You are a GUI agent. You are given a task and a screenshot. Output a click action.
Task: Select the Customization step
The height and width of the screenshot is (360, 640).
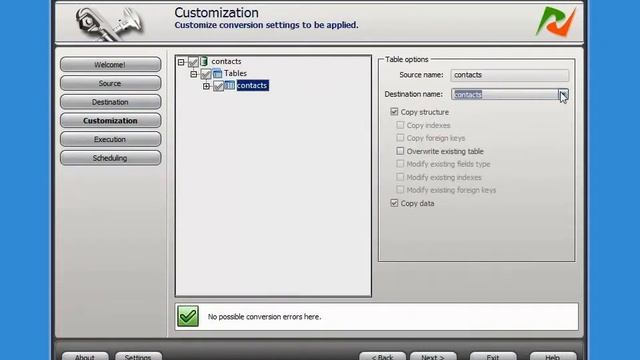(x=110, y=120)
